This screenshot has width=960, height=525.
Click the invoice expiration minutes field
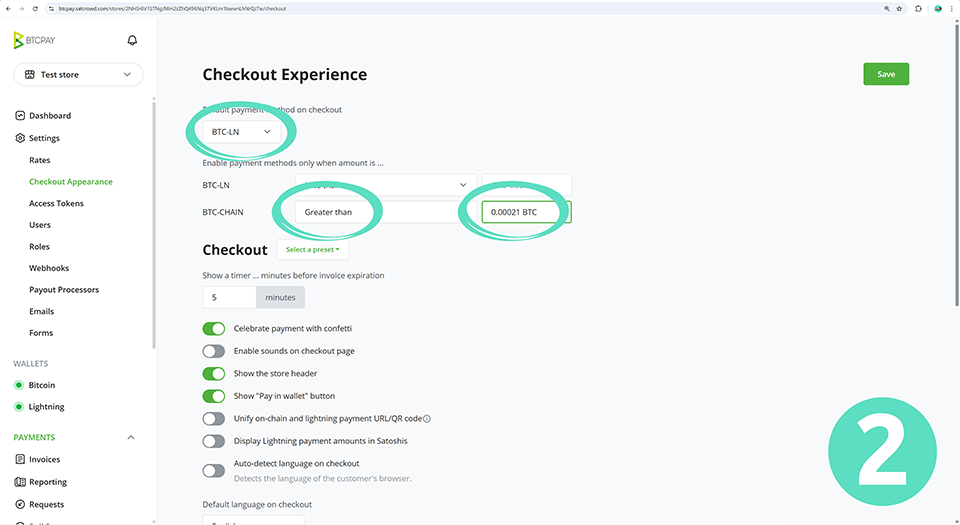(229, 297)
